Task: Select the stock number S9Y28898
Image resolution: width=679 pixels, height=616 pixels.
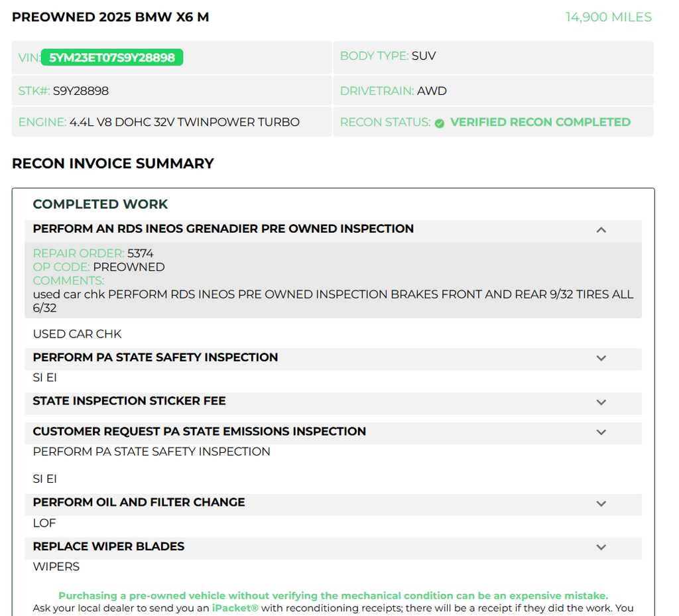Action: (80, 91)
